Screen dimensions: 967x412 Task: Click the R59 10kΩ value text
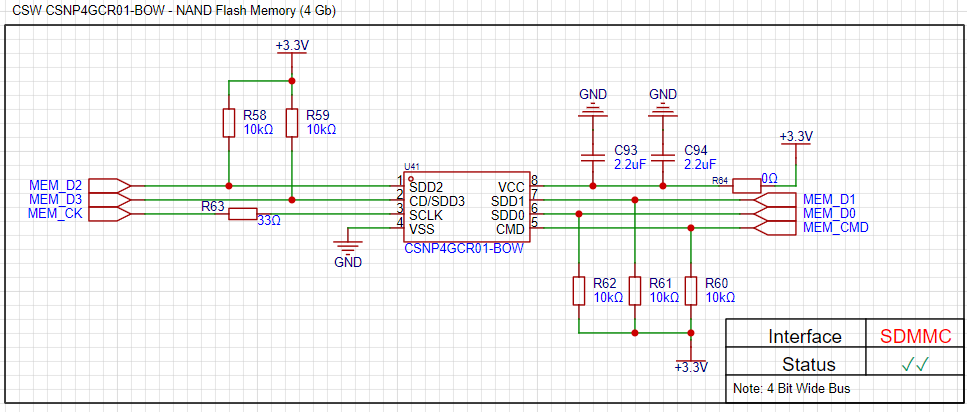pyautogui.click(x=321, y=130)
